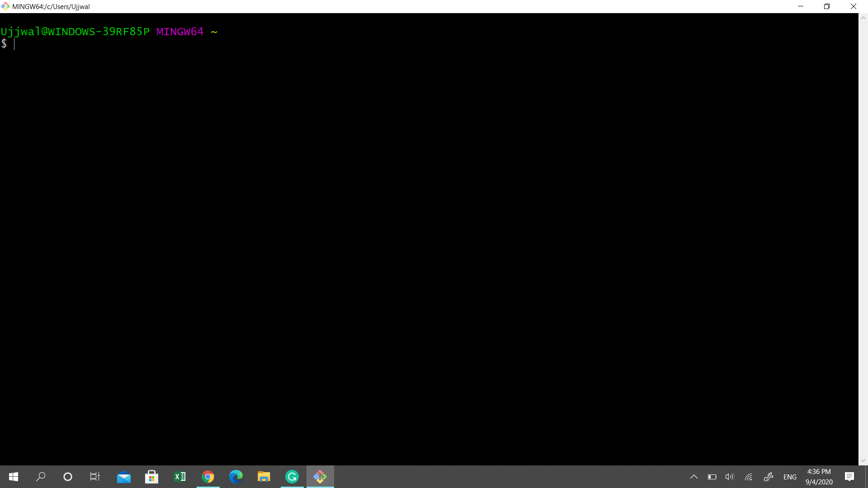Switch to Google Chrome window

click(208, 477)
